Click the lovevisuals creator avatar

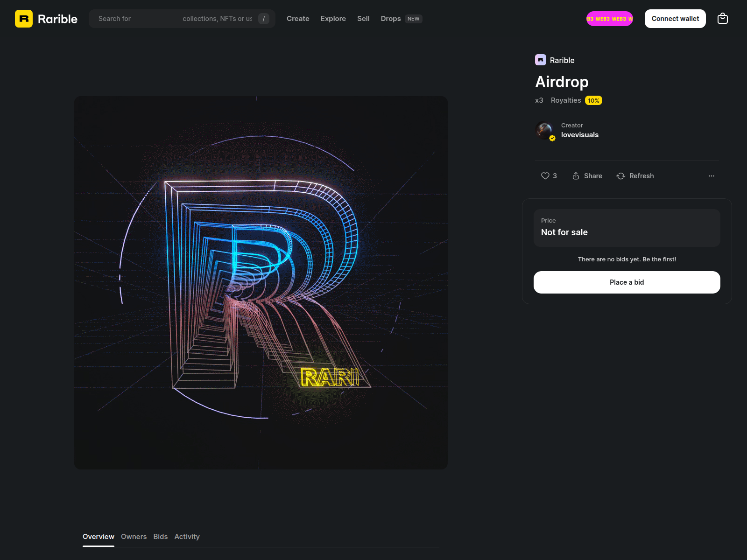point(544,131)
